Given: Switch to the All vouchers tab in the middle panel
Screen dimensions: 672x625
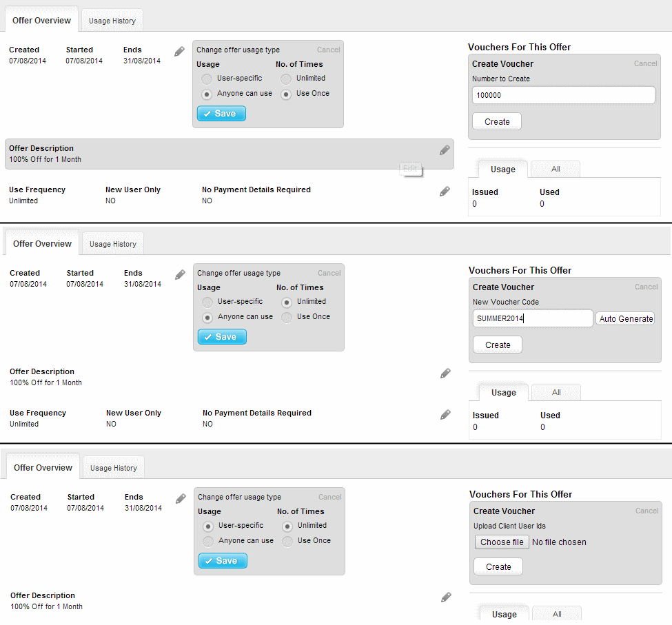Looking at the screenshot, I should 556,392.
